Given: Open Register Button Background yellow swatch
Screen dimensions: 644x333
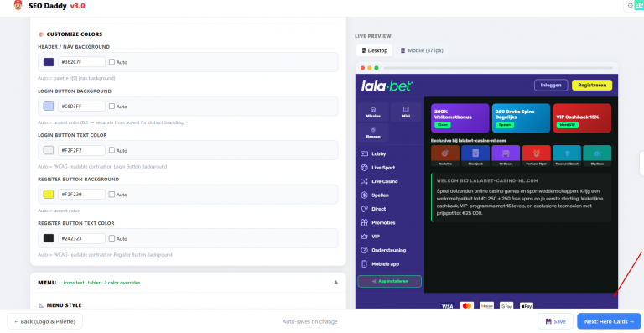Looking at the screenshot, I should click(49, 195).
